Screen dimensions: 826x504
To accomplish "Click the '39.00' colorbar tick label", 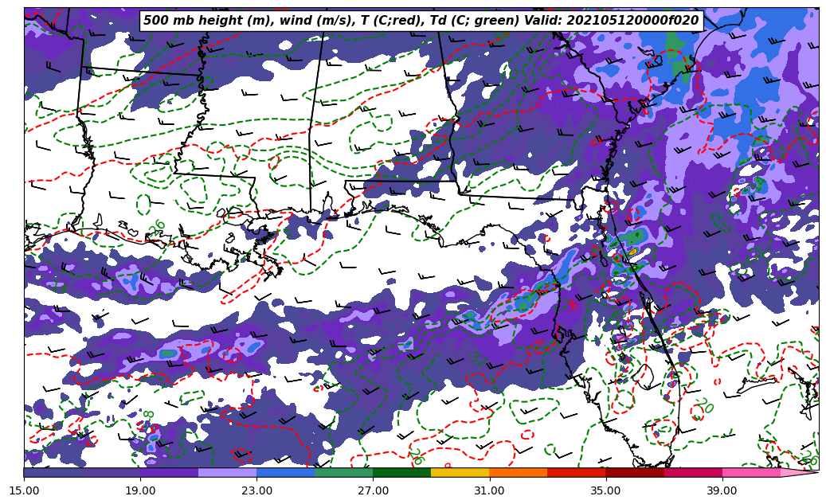I will pyautogui.click(x=722, y=490).
